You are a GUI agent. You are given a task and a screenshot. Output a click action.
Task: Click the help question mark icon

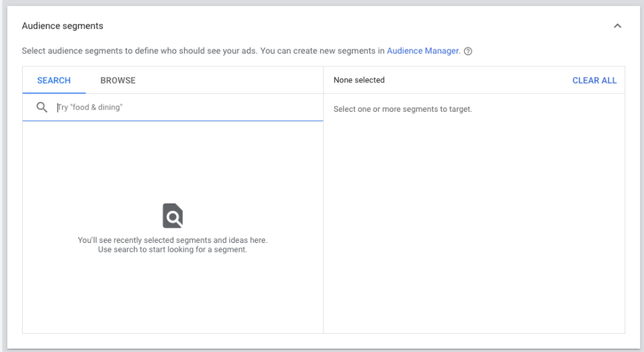[468, 52]
